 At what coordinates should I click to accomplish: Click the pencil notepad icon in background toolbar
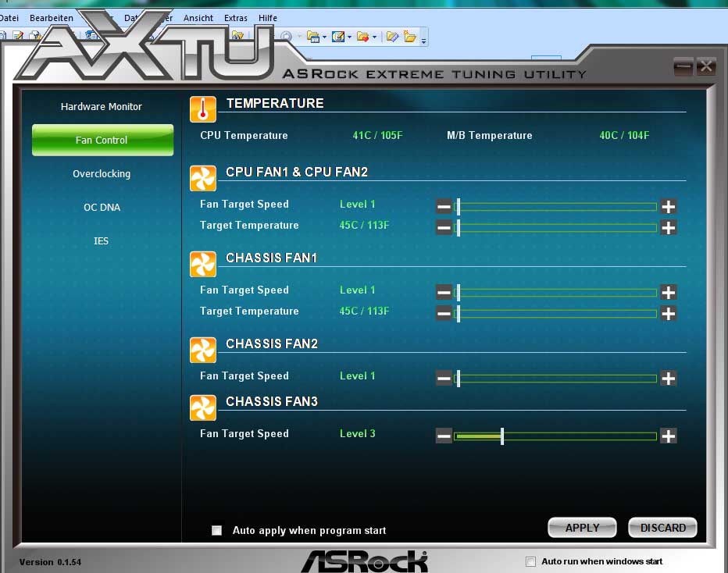(x=18, y=36)
